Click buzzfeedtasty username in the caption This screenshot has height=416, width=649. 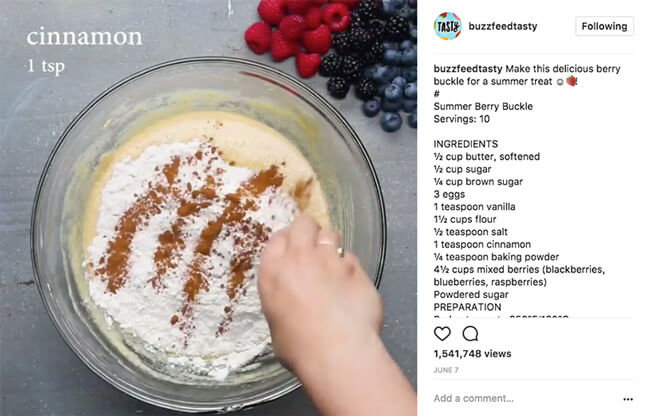coord(468,69)
